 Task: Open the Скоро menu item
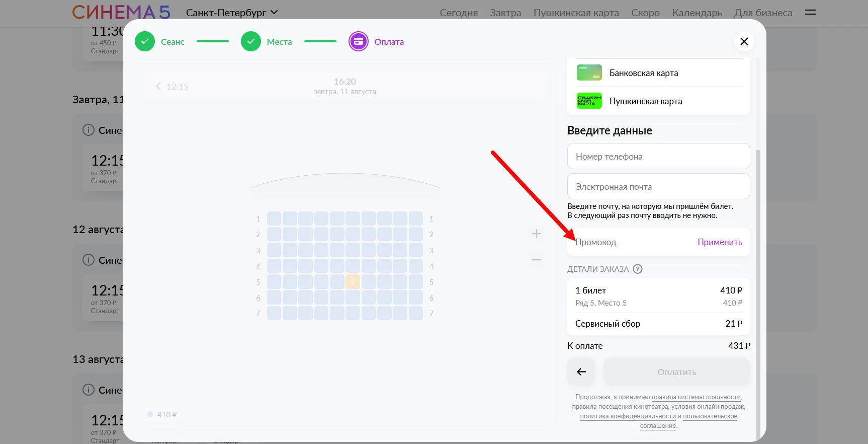pyautogui.click(x=645, y=13)
